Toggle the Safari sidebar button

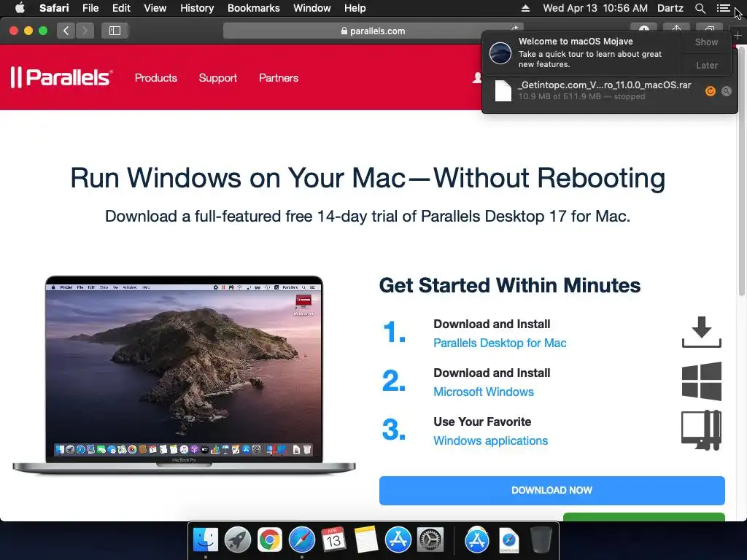(115, 31)
